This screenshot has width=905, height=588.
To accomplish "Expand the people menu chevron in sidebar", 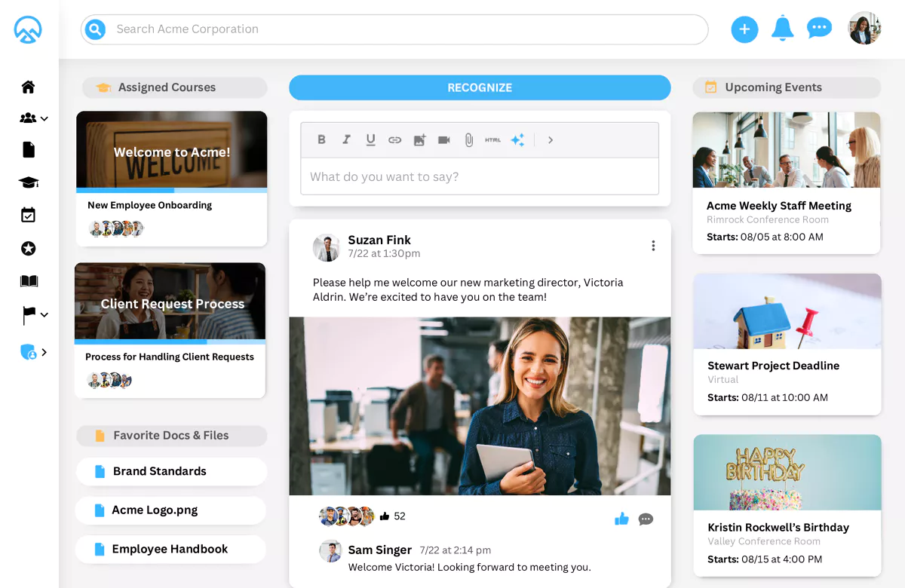I will (x=44, y=119).
